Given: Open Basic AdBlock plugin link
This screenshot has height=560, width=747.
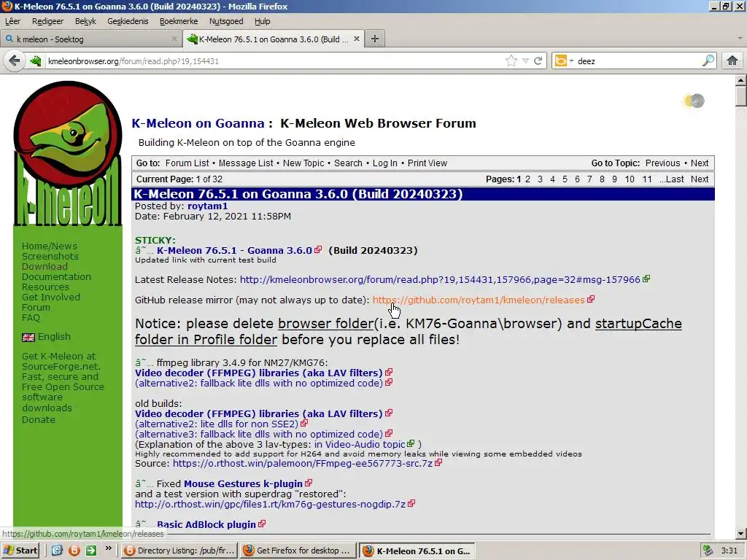Looking at the screenshot, I should point(206,524).
